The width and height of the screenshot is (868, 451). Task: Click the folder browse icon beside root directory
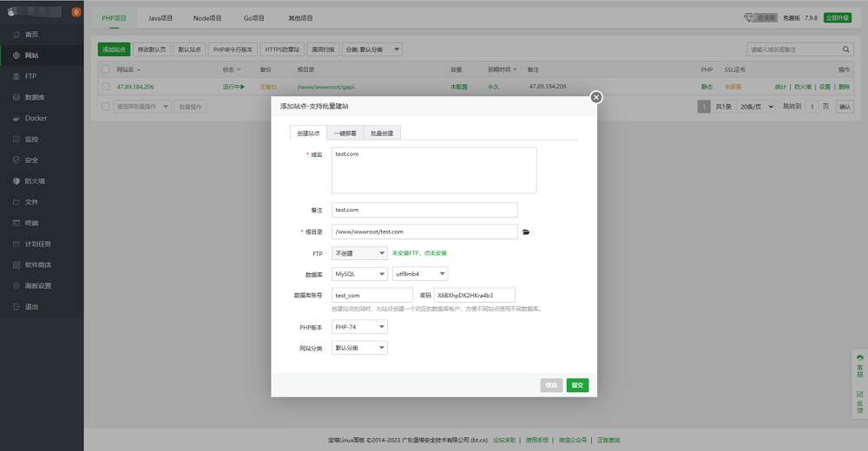click(526, 232)
